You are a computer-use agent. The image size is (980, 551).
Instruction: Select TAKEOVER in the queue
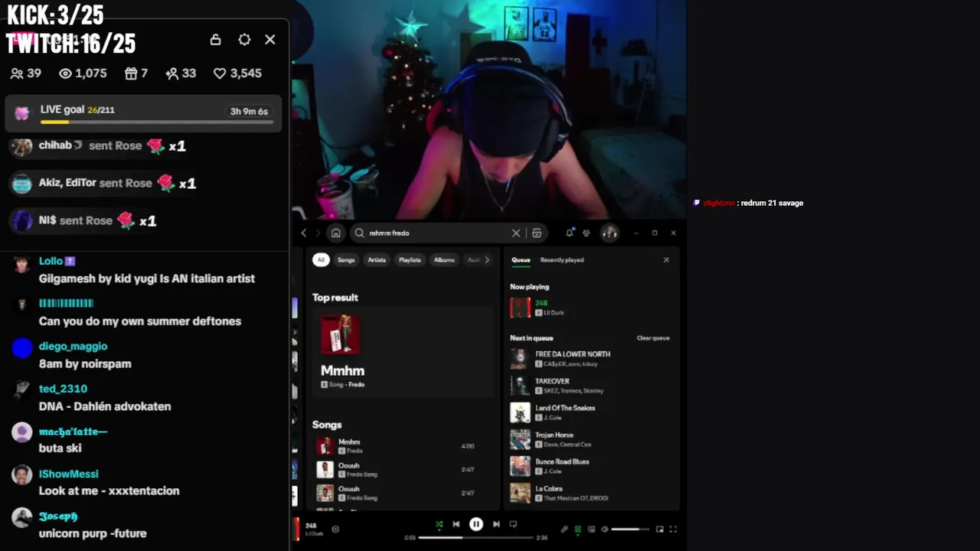[x=590, y=385]
